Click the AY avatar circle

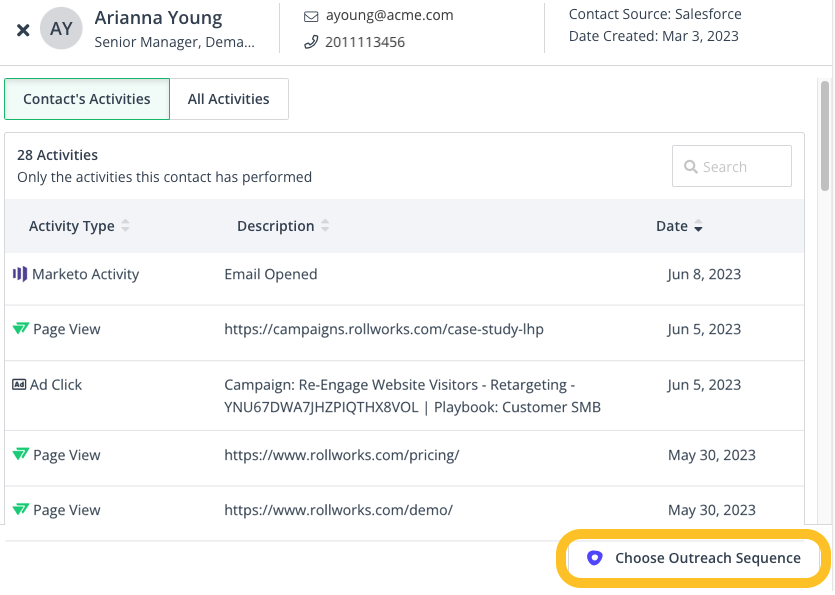61,29
